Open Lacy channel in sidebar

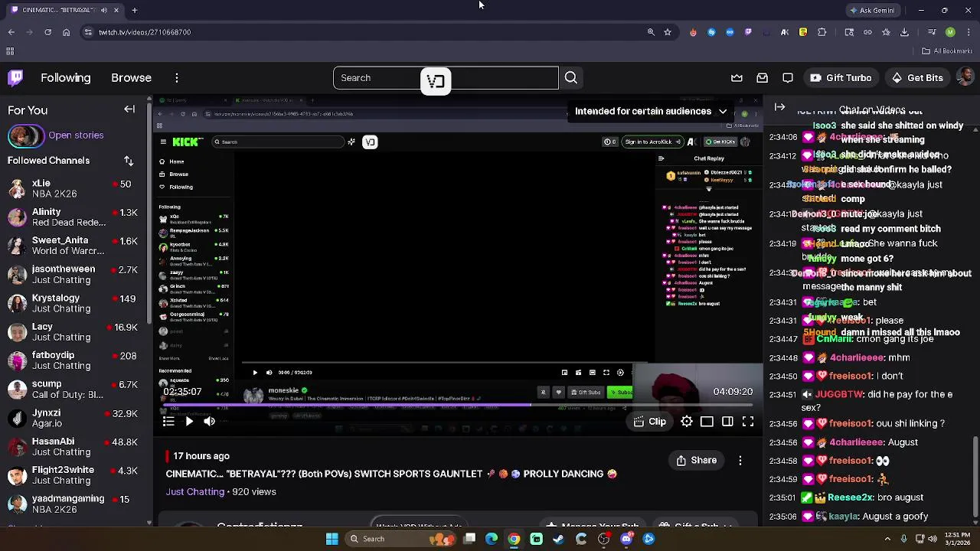pyautogui.click(x=75, y=332)
